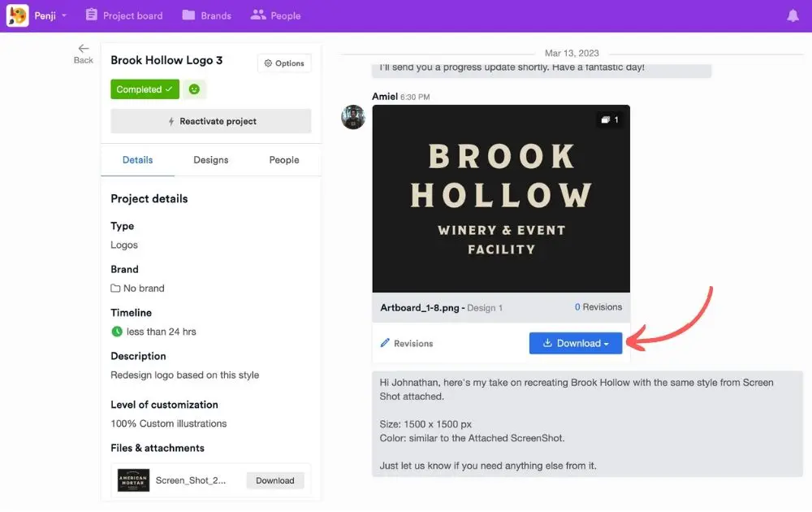Click the Screen_Shot_2... file name

[191, 480]
